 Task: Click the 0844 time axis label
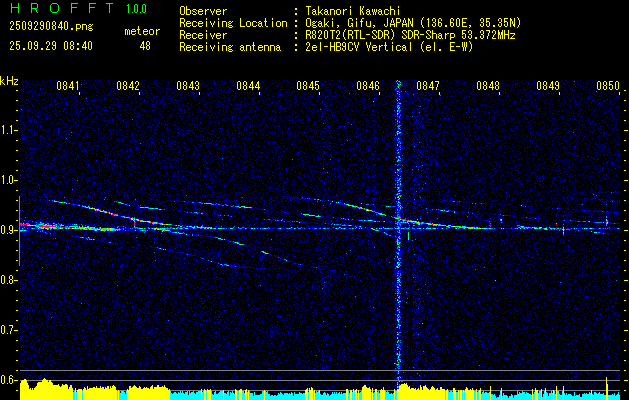[248, 86]
